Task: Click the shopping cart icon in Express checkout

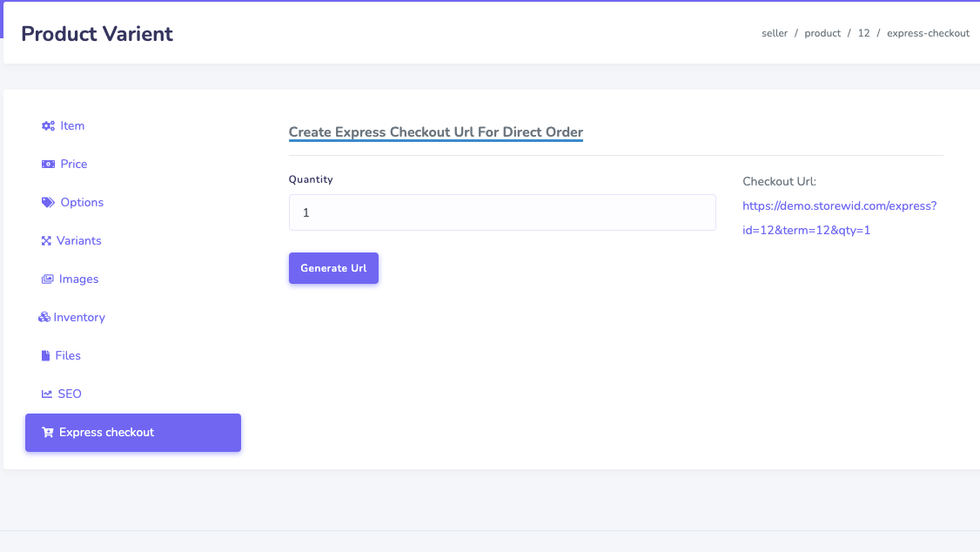Action: coord(48,433)
